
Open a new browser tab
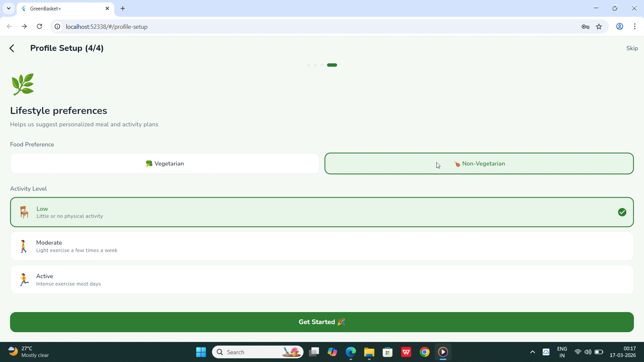pos(123,8)
